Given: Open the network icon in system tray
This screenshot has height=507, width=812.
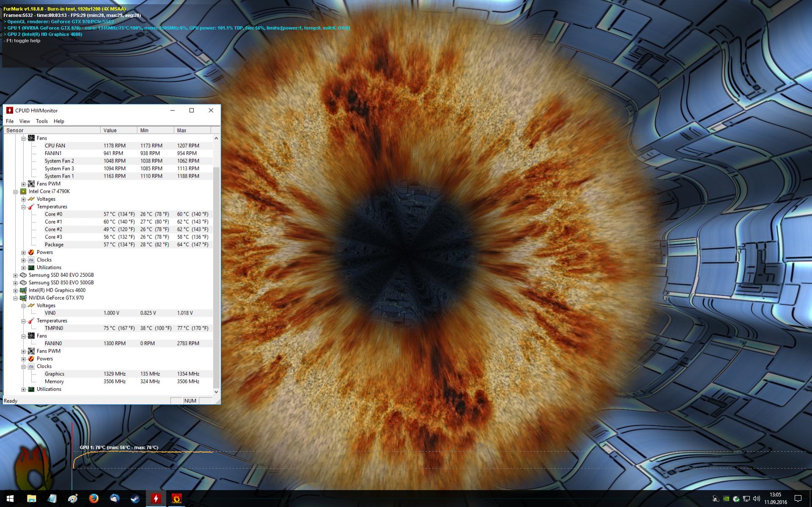Looking at the screenshot, I should 746,499.
